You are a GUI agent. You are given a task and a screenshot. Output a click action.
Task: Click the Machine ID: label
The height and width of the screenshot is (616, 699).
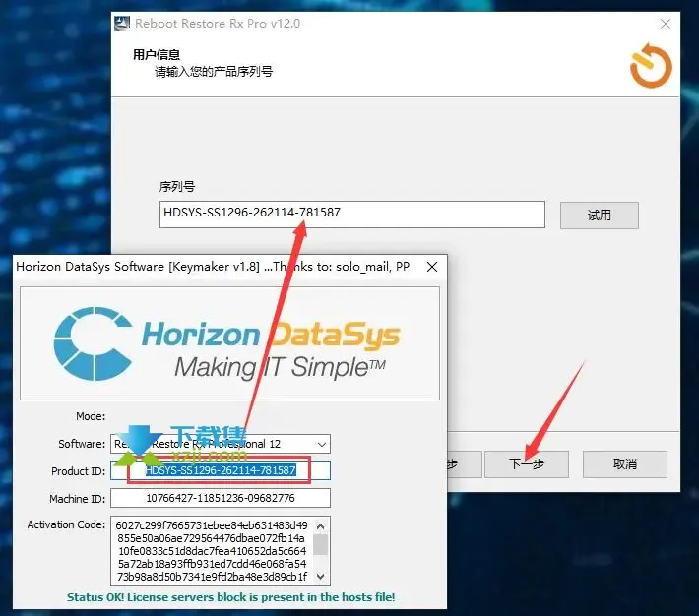click(x=77, y=499)
